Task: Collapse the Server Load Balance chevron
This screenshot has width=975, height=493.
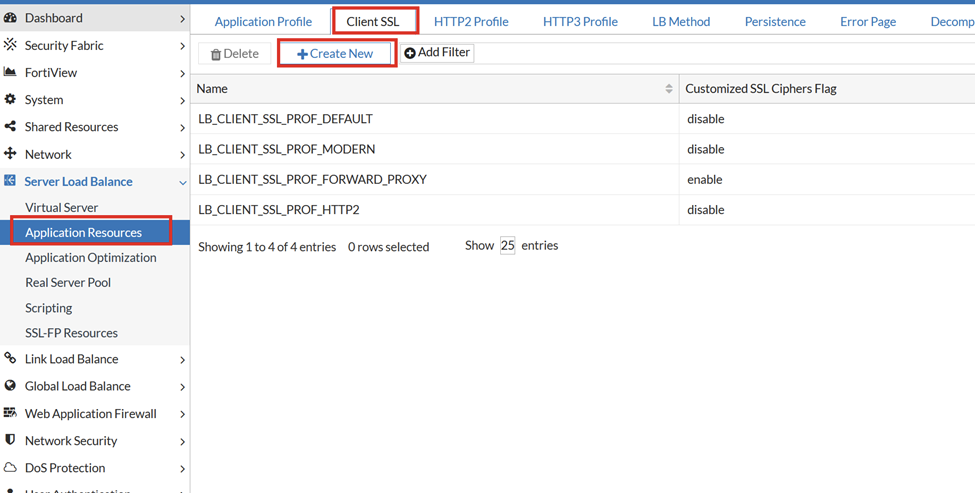Action: coord(182,183)
